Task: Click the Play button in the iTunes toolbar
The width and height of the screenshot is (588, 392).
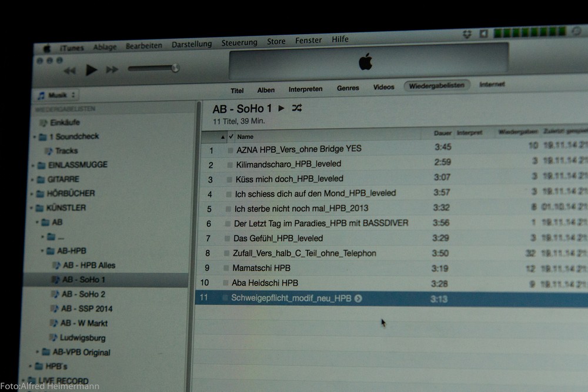Action: tap(91, 70)
